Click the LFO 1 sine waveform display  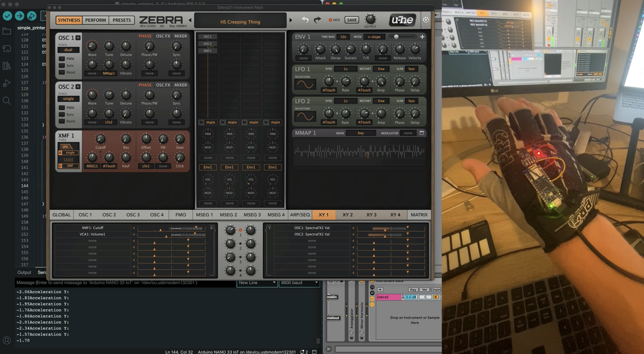pos(305,84)
